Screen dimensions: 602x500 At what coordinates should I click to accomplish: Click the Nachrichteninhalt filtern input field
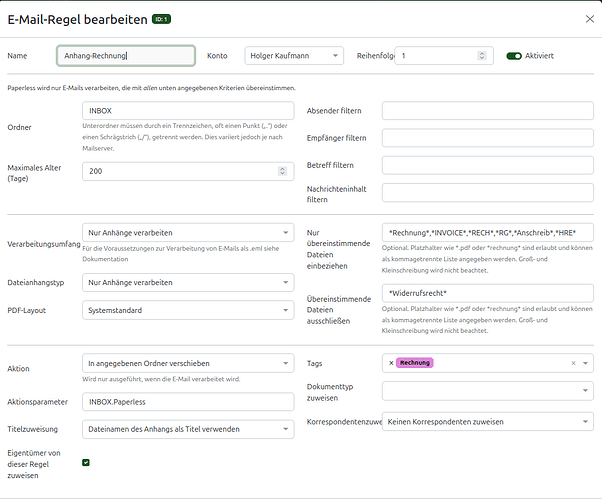tap(488, 192)
